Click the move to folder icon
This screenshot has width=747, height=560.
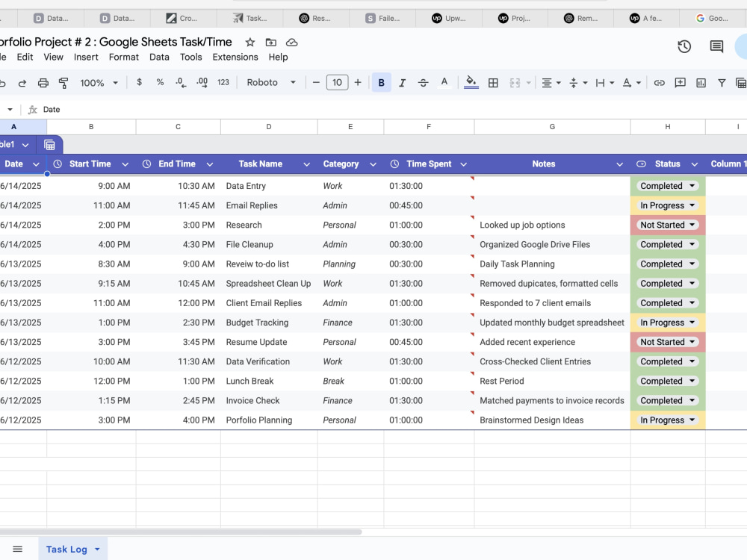click(x=271, y=43)
